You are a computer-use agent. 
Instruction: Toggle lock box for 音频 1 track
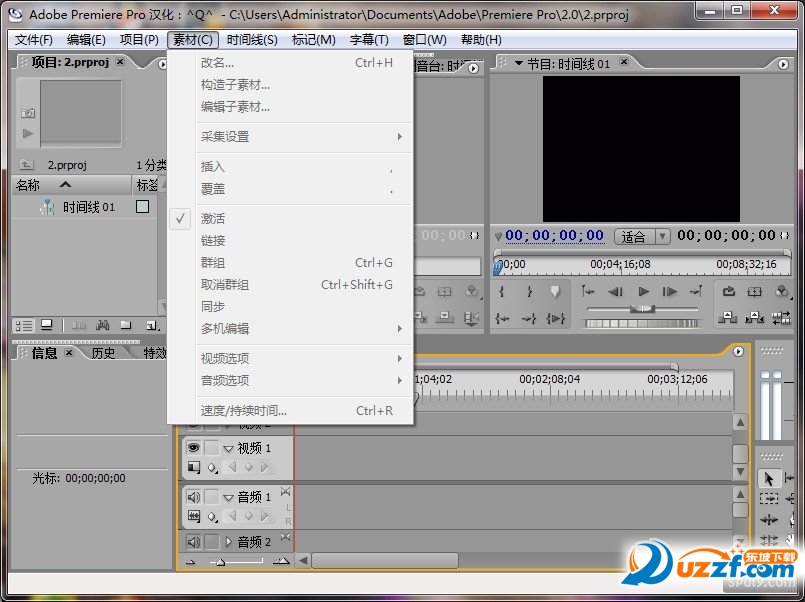212,497
